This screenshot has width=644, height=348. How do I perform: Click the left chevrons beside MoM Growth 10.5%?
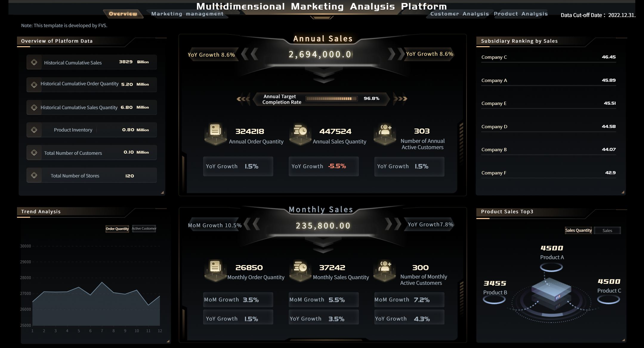point(252,225)
